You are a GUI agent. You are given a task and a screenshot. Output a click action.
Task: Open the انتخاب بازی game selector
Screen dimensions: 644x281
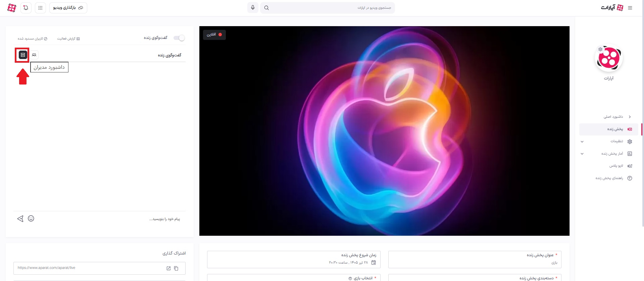point(294,278)
